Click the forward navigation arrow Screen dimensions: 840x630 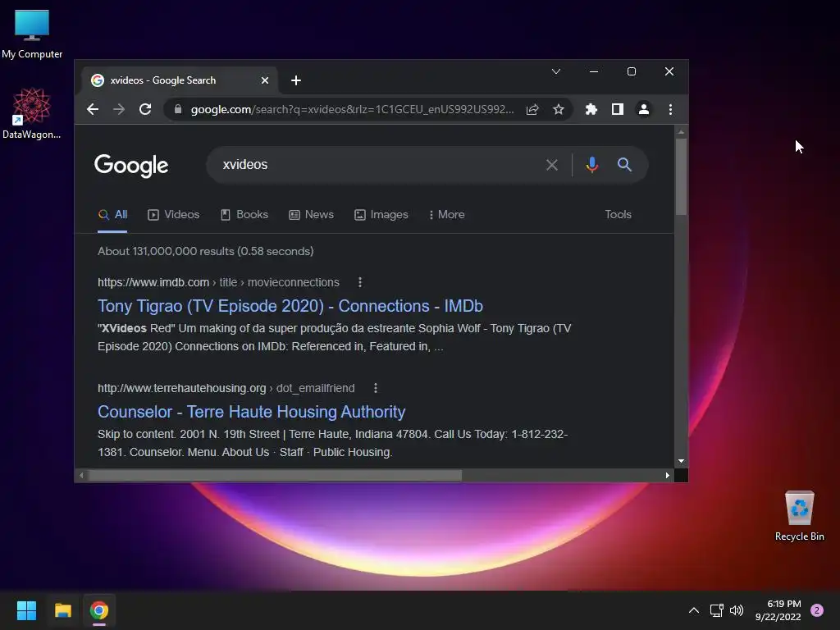(119, 109)
